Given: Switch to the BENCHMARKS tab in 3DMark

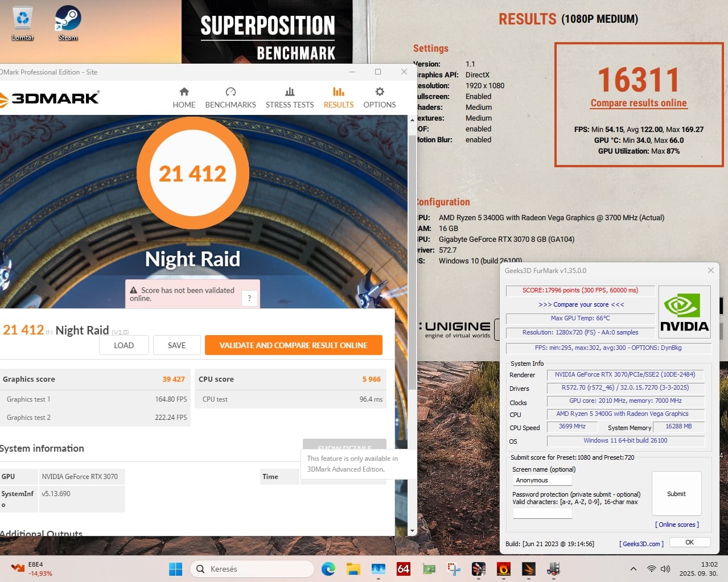Looking at the screenshot, I should pos(231,98).
